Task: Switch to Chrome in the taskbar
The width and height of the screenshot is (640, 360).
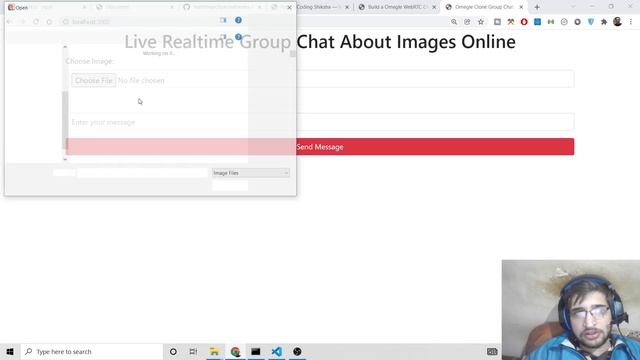Action: [x=235, y=351]
